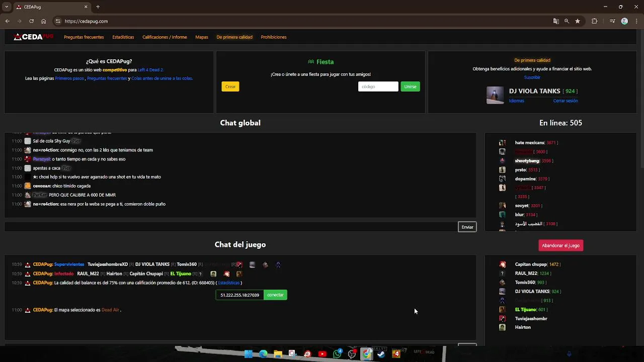Click Infectado team label in game chat
Image resolution: width=644 pixels, height=362 pixels.
[64, 274]
